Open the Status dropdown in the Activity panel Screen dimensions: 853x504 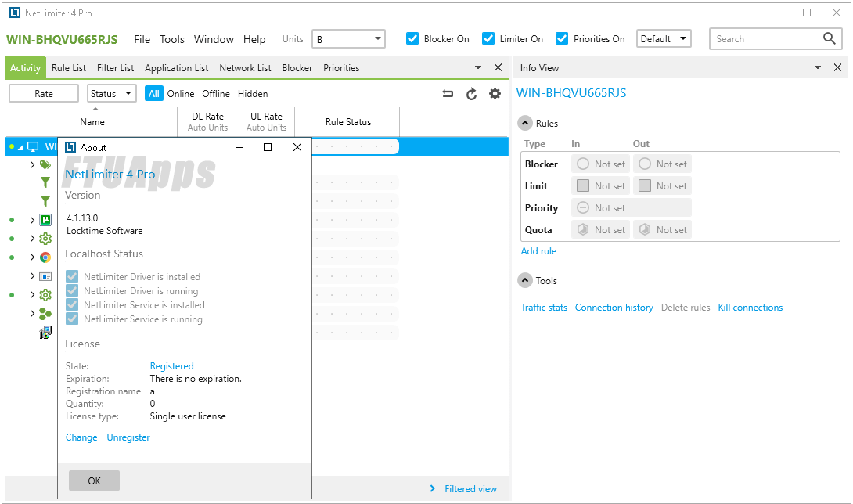(x=112, y=94)
